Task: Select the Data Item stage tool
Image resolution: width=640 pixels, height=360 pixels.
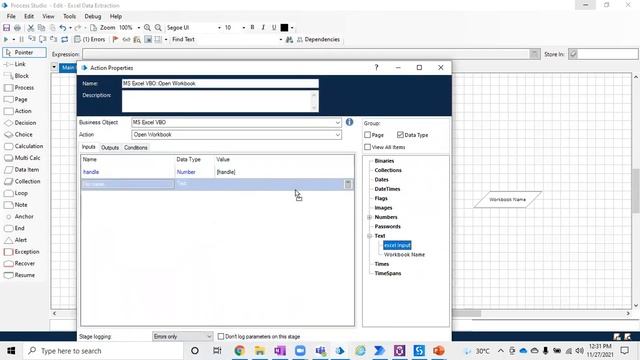Action: [x=22, y=170]
